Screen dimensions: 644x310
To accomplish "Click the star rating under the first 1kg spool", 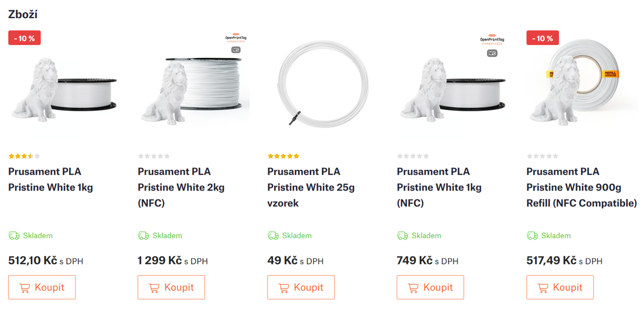I will (x=24, y=156).
